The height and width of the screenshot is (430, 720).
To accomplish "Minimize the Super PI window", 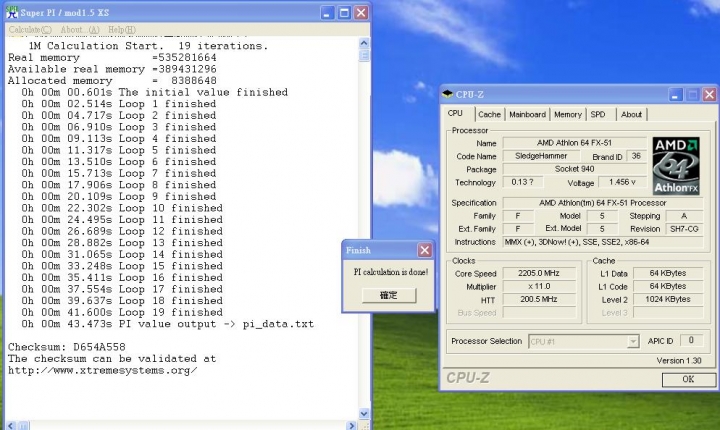I will coord(327,13).
